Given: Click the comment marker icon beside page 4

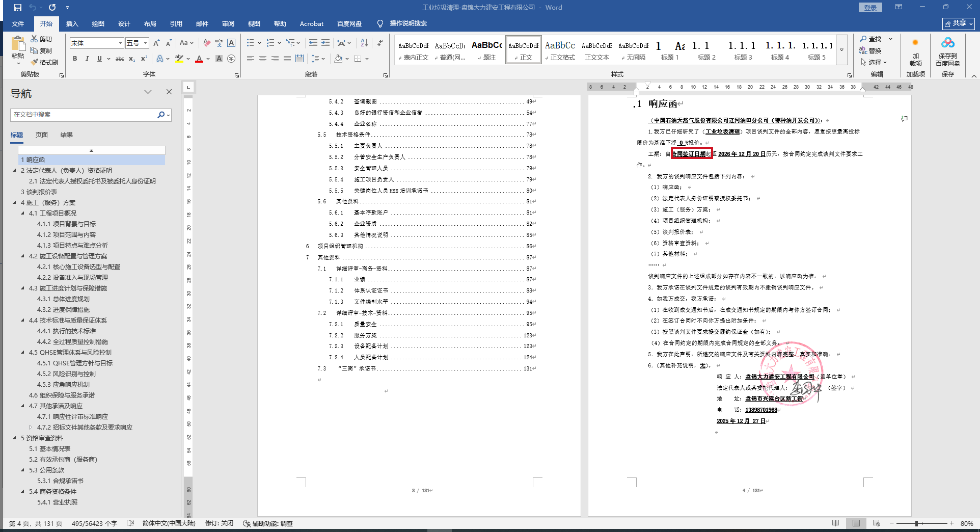Looking at the screenshot, I should pyautogui.click(x=904, y=119).
